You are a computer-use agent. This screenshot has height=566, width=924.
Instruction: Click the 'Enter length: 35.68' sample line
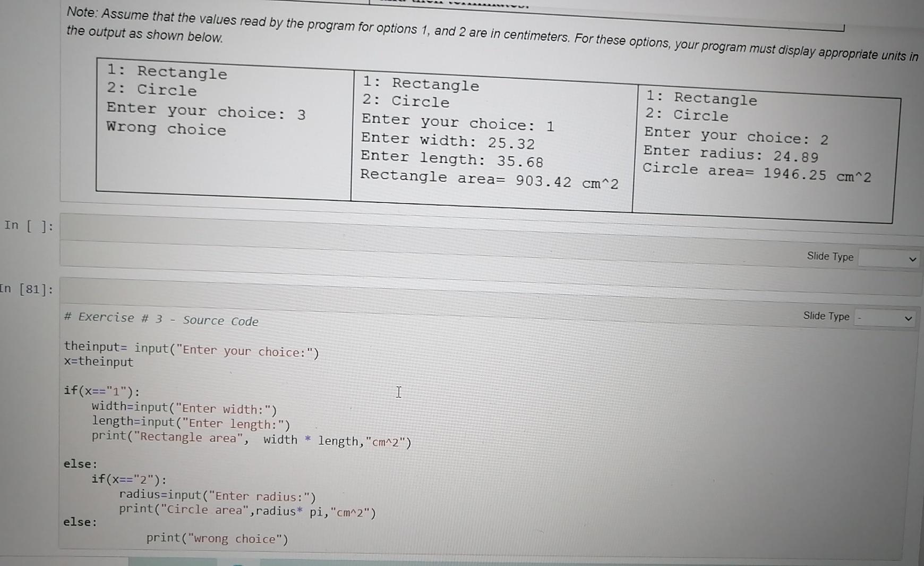(x=452, y=159)
